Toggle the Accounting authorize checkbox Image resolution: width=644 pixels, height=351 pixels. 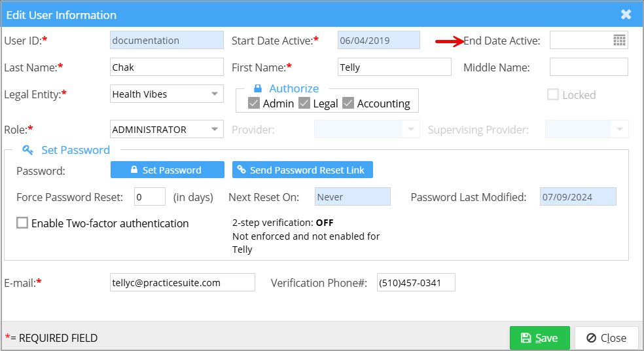click(348, 103)
